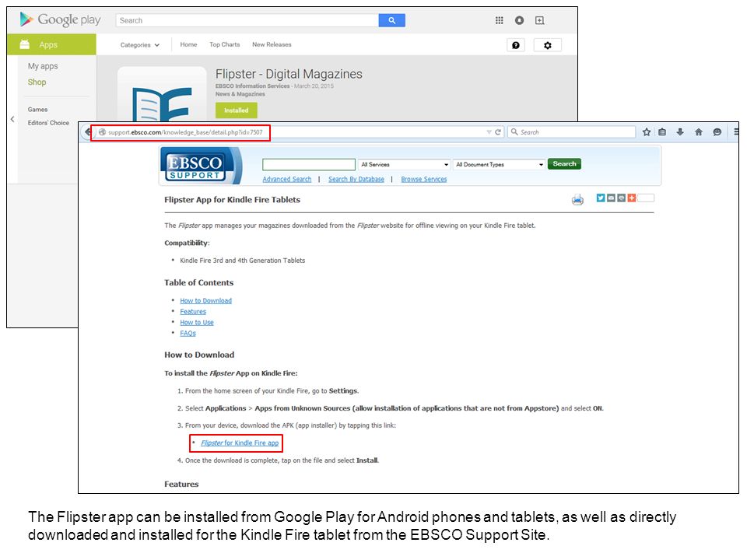Print the EBSCO support article

577,199
